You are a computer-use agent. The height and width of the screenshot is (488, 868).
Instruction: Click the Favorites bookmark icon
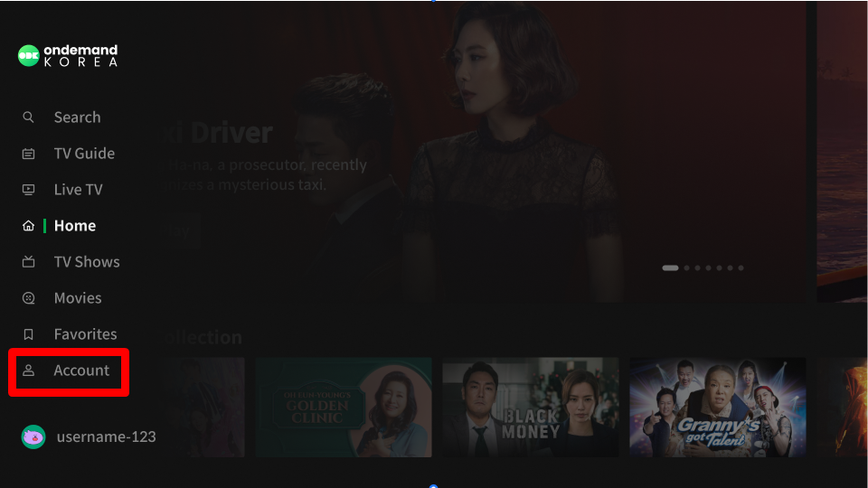coord(28,334)
